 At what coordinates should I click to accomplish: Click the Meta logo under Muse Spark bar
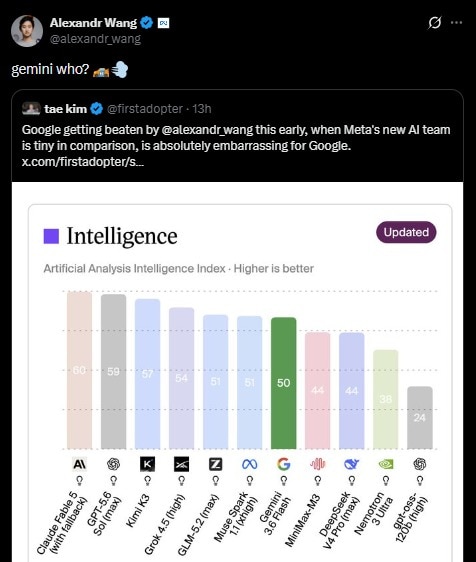coord(249,464)
